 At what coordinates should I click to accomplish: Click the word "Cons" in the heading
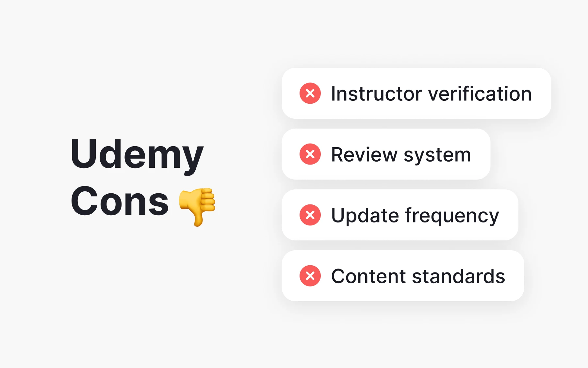point(120,201)
